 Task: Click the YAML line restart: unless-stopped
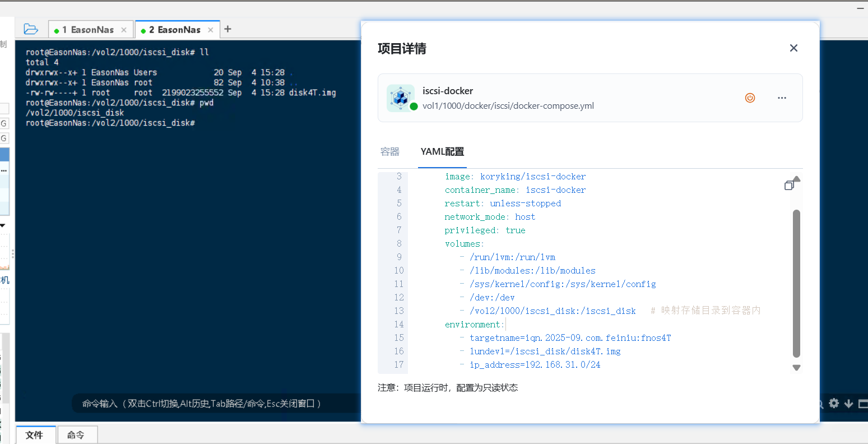503,203
